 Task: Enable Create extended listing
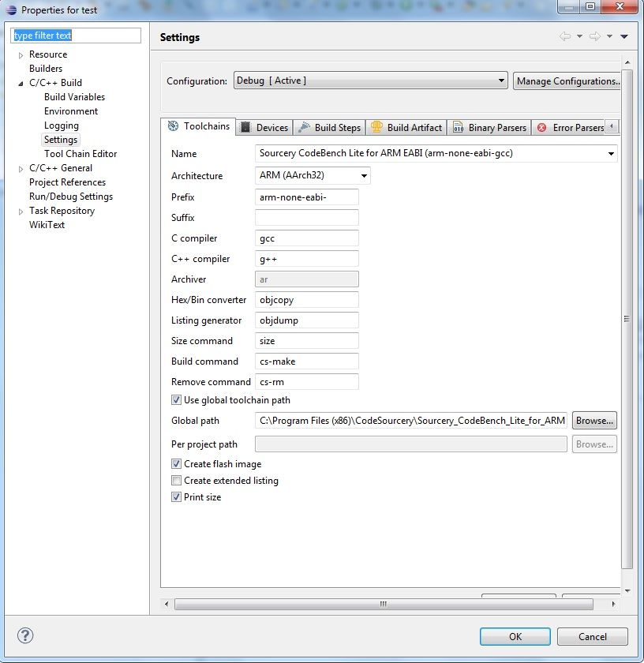176,481
